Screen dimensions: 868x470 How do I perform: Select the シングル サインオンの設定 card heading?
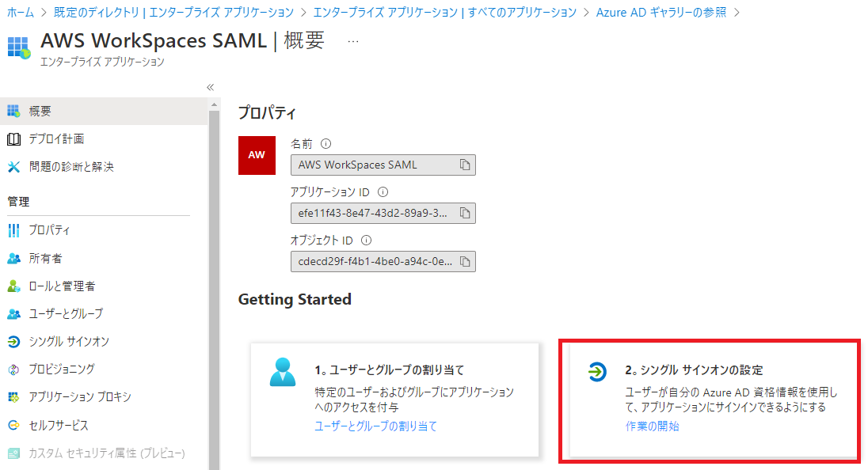click(695, 370)
